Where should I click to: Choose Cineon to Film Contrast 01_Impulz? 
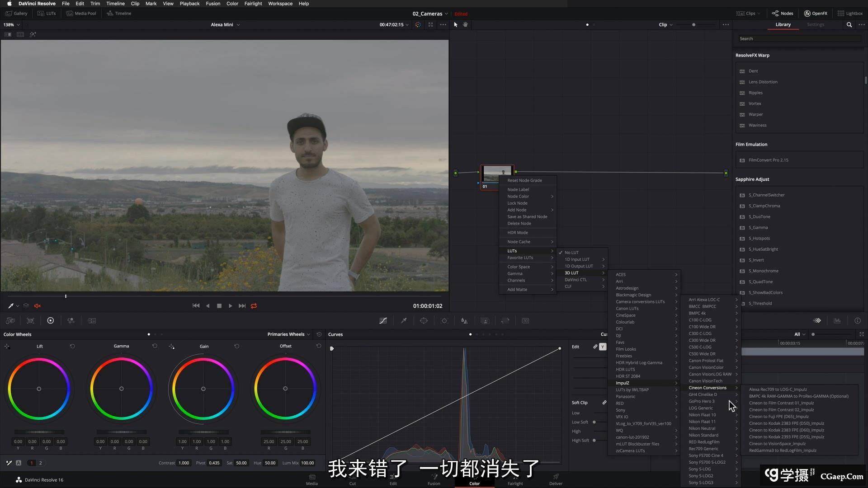(781, 403)
